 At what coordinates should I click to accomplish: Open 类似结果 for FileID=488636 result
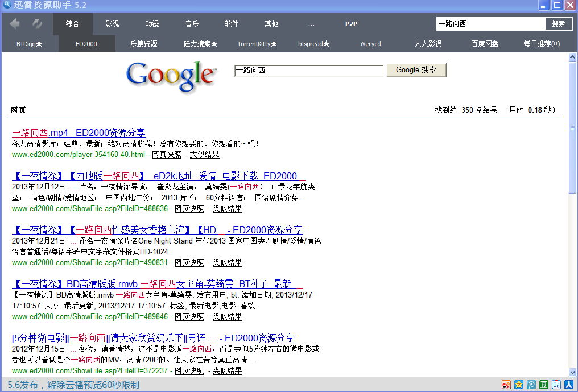[227, 208]
